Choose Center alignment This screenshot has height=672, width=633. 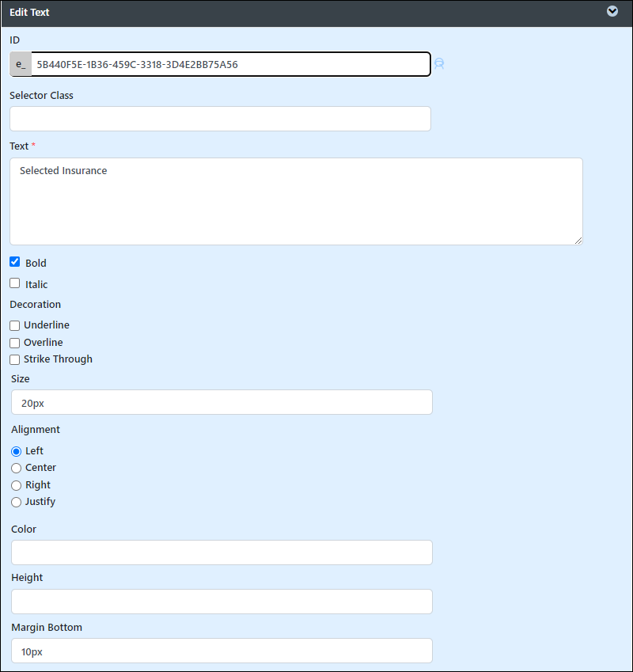17,468
